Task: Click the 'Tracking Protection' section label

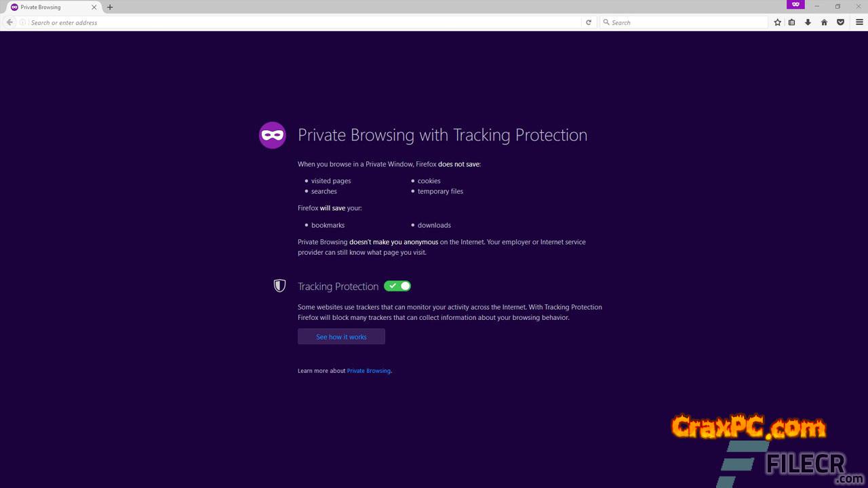Action: [338, 287]
